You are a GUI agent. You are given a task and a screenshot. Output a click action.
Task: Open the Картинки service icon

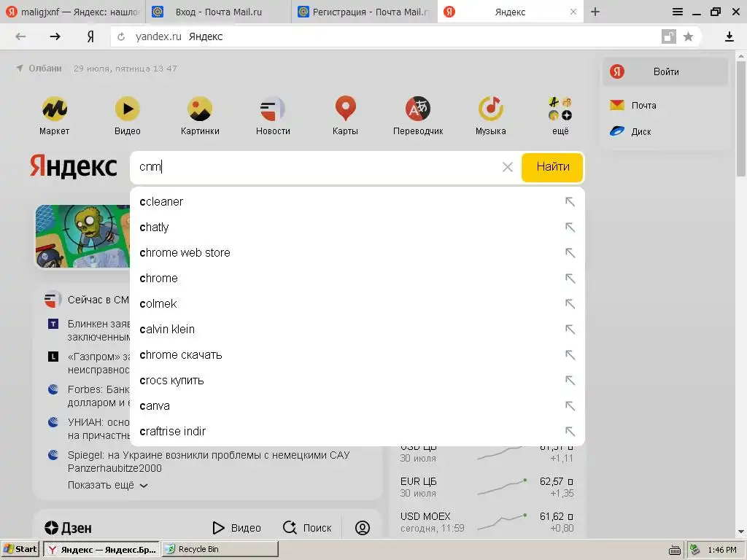(x=200, y=109)
